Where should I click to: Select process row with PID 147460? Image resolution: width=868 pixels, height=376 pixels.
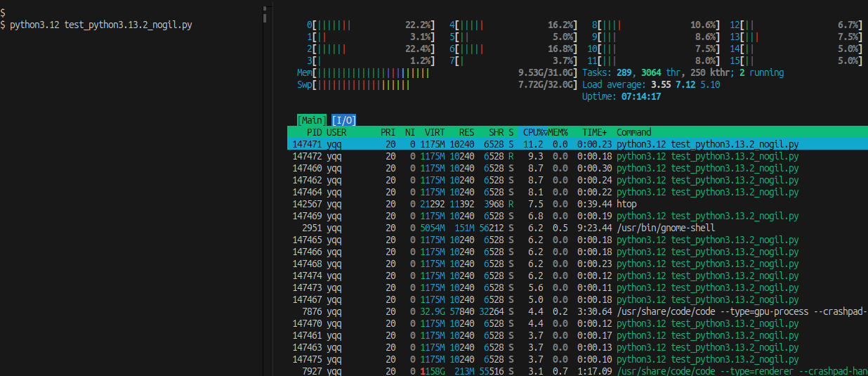[577, 168]
